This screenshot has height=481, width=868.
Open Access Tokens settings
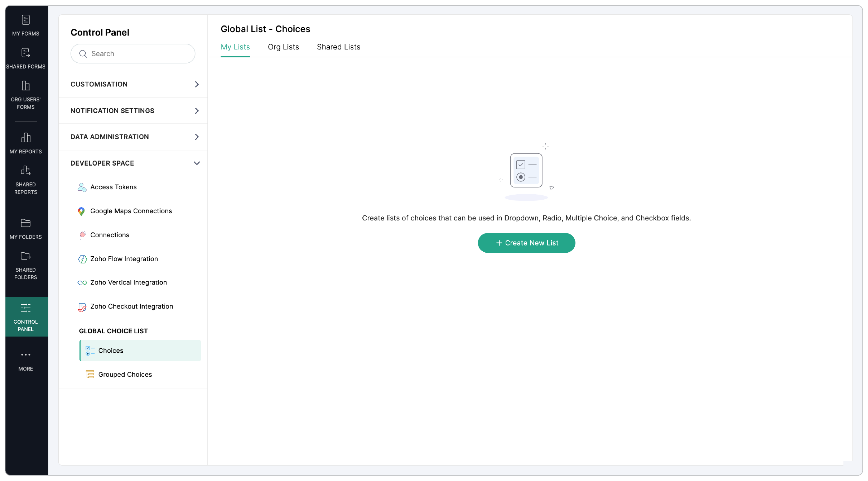pos(113,187)
